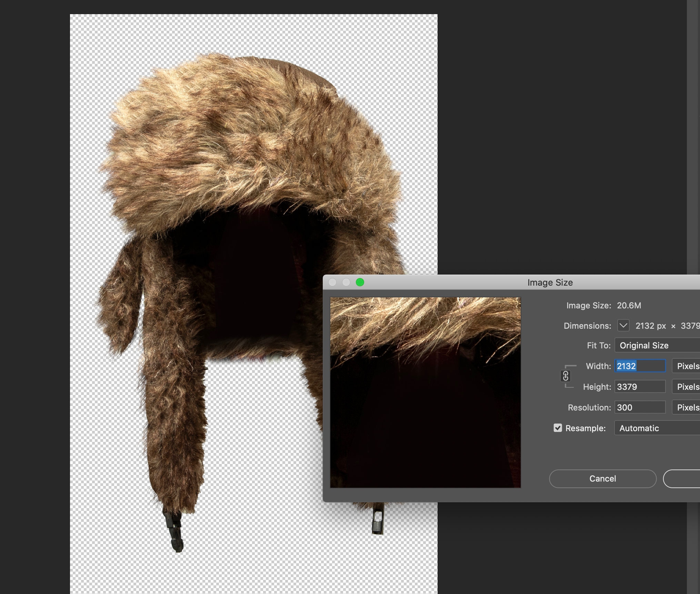Viewport: 700px width, 594px height.
Task: Open the Dimensions unit dropdown arrow
Action: click(x=623, y=325)
